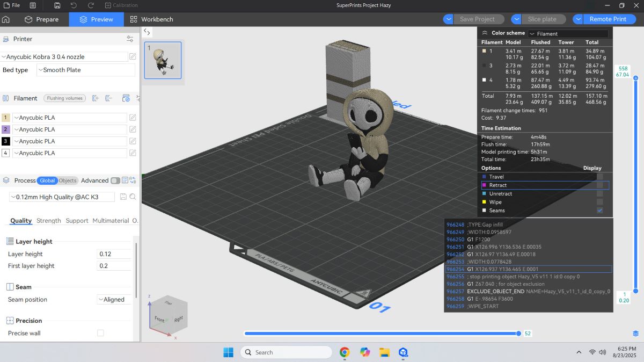This screenshot has height=362, width=644.
Task: Enable Travel display checkbox
Action: pyautogui.click(x=599, y=177)
